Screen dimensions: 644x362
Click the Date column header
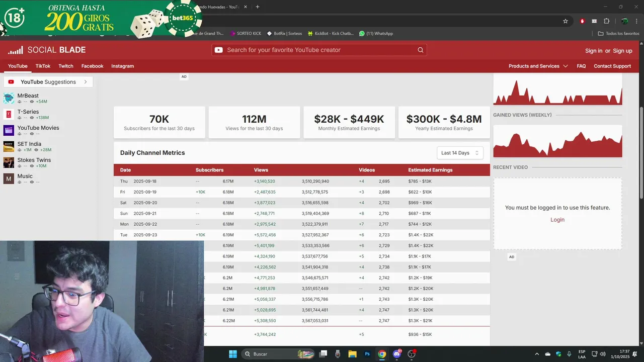pos(125,170)
